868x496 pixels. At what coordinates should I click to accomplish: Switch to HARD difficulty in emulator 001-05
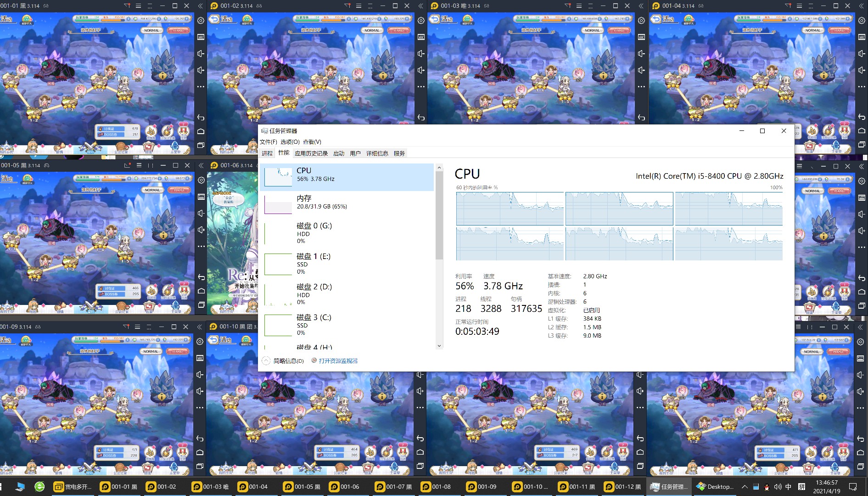[x=179, y=190]
